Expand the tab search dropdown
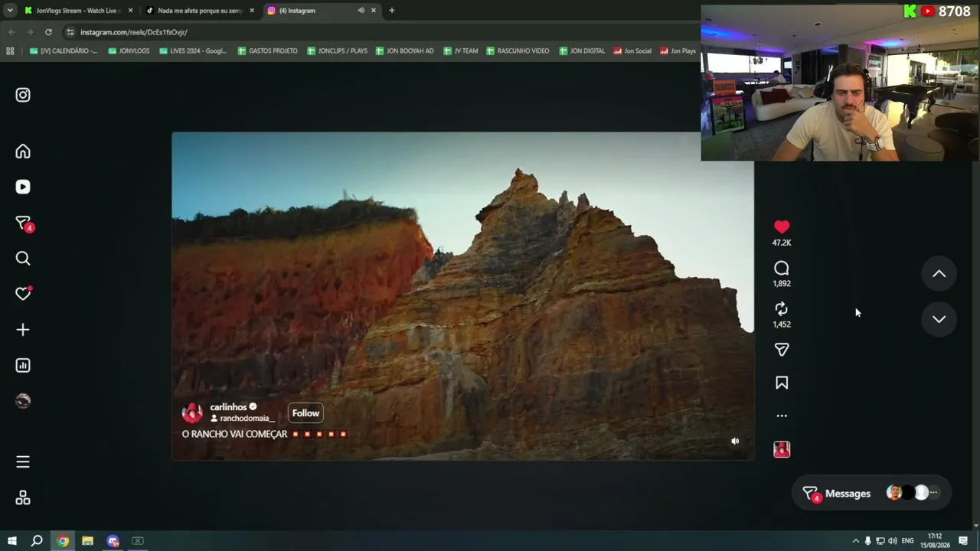 10,11
